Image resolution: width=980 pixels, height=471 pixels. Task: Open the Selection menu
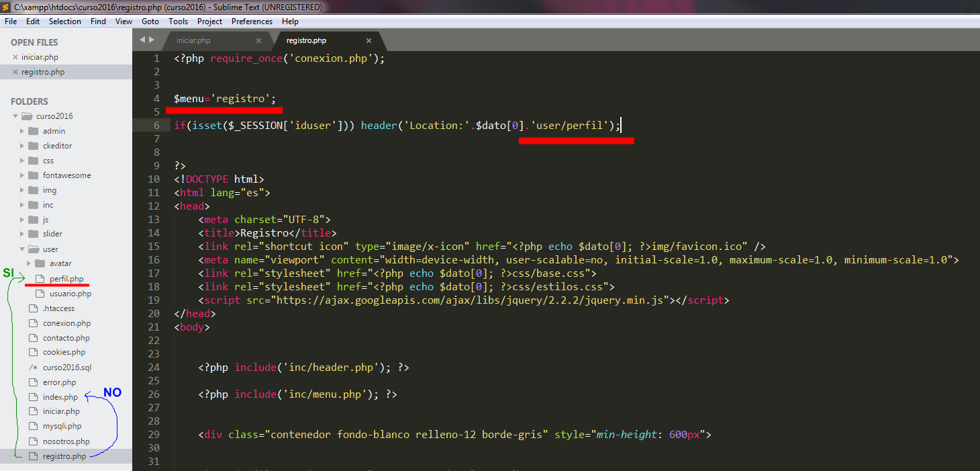point(64,22)
